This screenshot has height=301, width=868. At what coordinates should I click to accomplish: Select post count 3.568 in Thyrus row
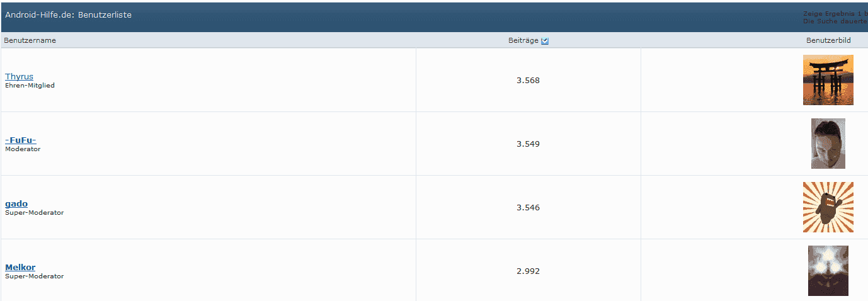528,81
